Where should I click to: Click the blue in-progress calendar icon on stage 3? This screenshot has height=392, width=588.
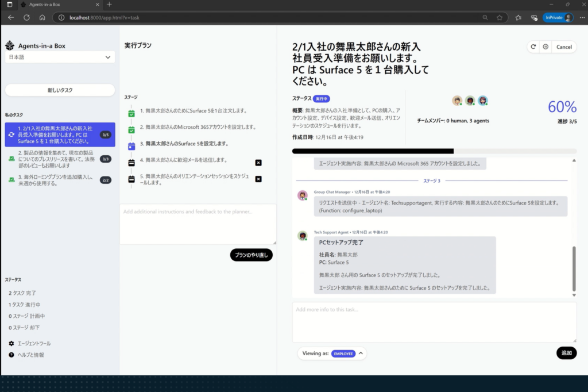pyautogui.click(x=131, y=145)
